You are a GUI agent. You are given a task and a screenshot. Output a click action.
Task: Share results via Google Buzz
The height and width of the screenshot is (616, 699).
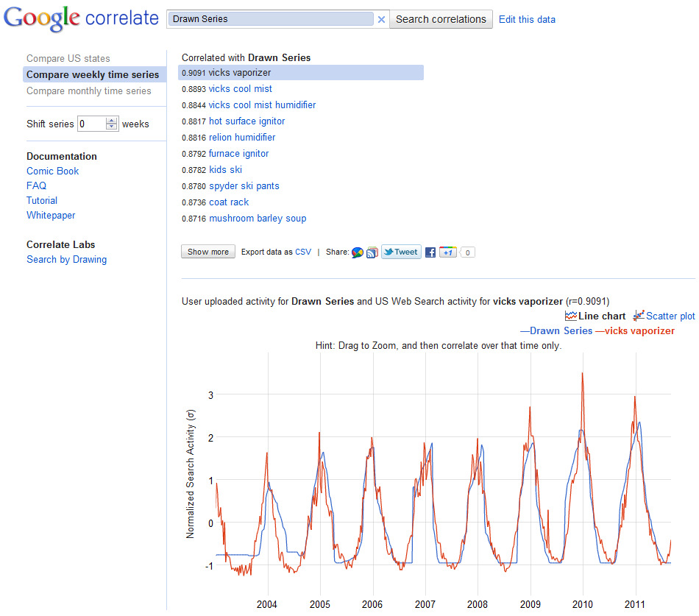coord(356,252)
